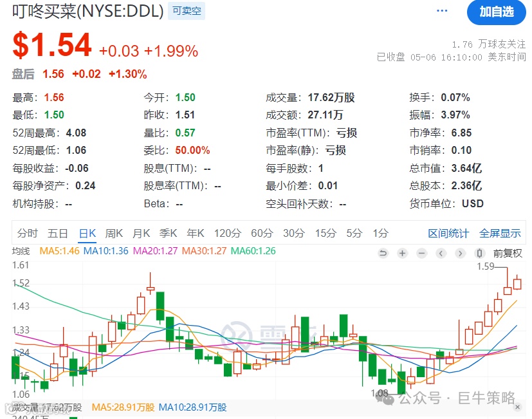Click the 均线 moving average label
Viewport: 532px width, 419px height.
[21, 251]
